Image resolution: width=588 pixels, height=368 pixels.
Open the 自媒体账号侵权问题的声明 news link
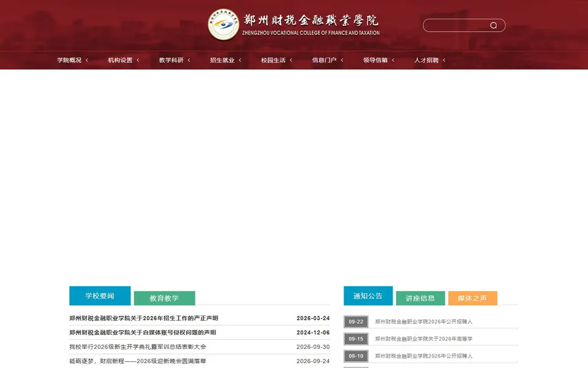coord(143,332)
